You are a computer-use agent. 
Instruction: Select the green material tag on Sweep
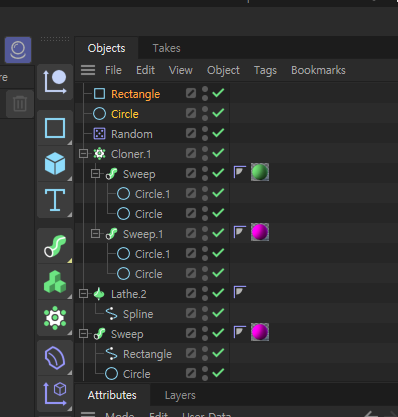(260, 172)
